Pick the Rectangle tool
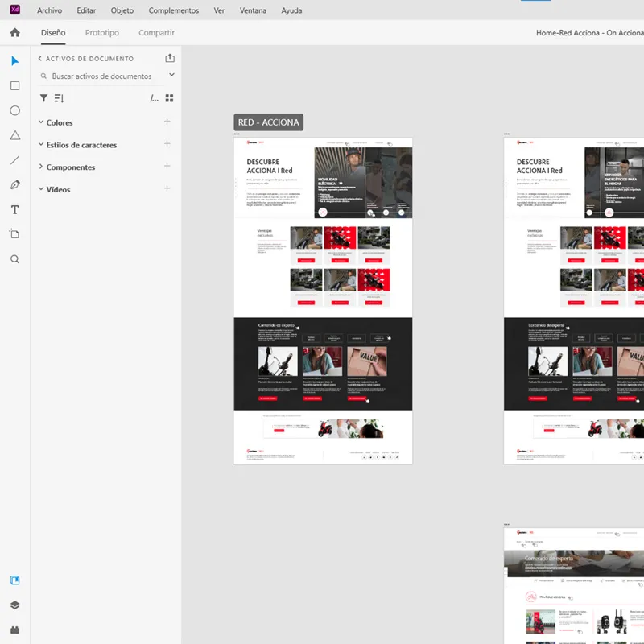The height and width of the screenshot is (644, 644). click(14, 85)
